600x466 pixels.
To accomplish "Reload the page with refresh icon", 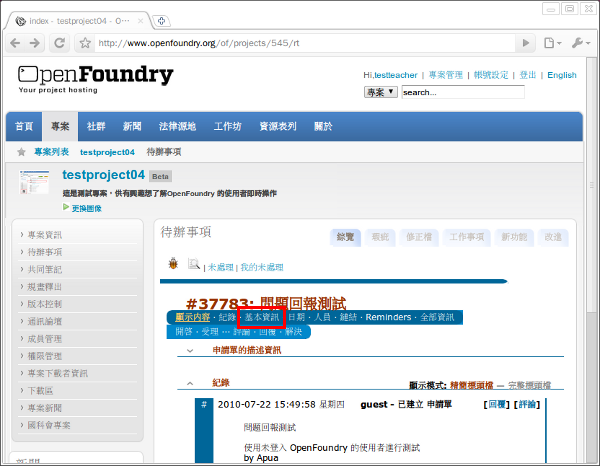I will (x=59, y=43).
